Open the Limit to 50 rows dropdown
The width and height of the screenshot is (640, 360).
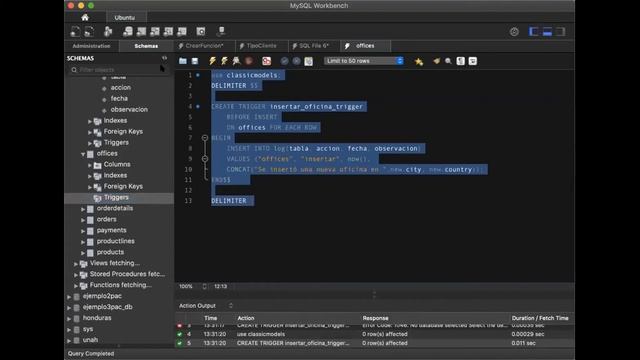(364, 61)
